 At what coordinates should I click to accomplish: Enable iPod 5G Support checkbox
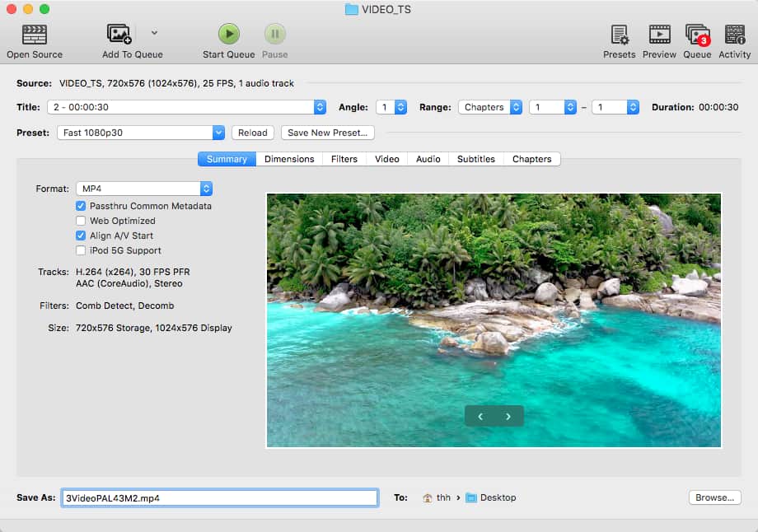coord(82,250)
